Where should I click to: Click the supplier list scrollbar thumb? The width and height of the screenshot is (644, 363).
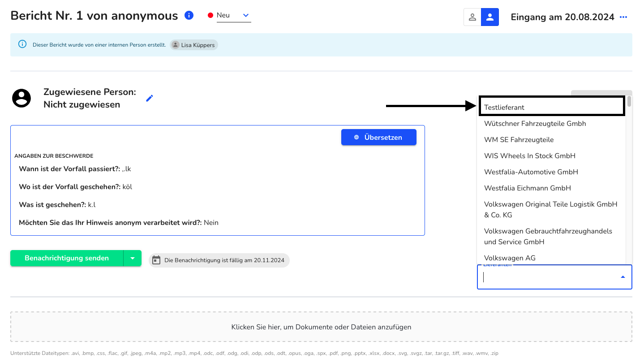tap(629, 101)
